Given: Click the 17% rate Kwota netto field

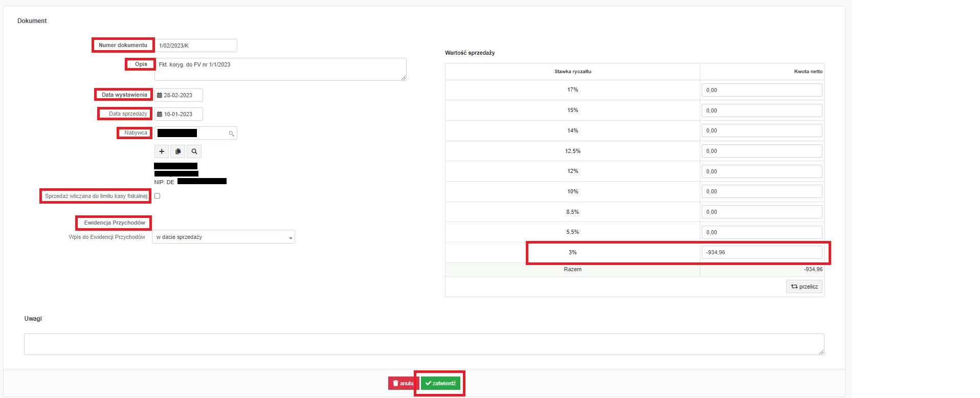Looking at the screenshot, I should click(x=762, y=91).
